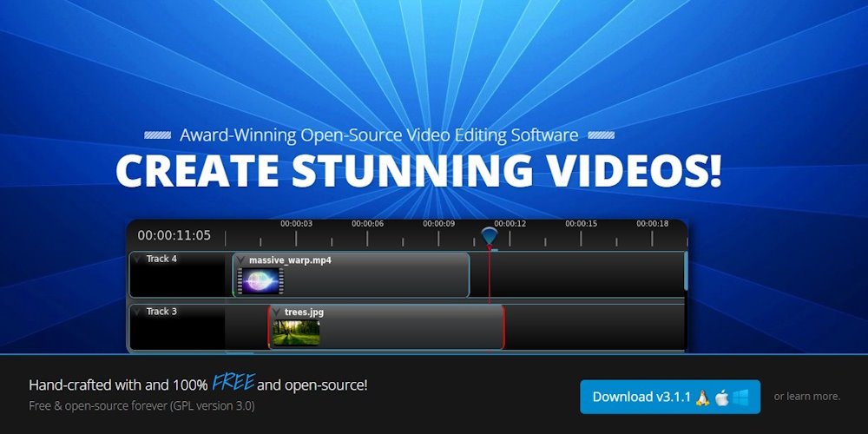The height and width of the screenshot is (434, 868).
Task: Open trees.jpg clip dropdown arrow
Action: point(276,312)
